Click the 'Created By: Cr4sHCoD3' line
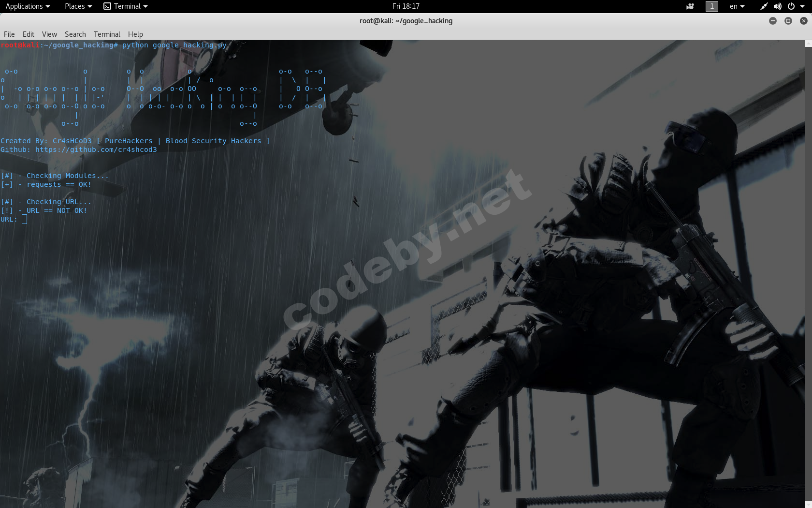 pyautogui.click(x=135, y=141)
